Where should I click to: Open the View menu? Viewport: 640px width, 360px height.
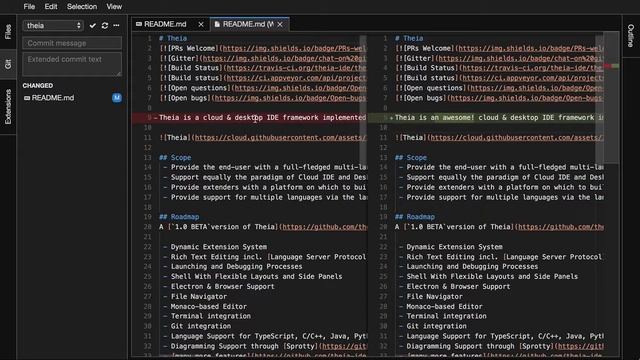tap(114, 7)
